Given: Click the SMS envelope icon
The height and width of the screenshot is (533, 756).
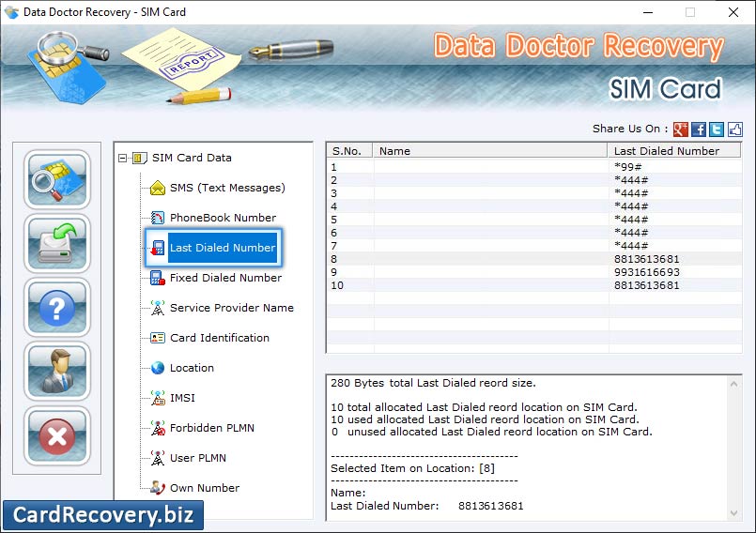Looking at the screenshot, I should click(x=158, y=188).
